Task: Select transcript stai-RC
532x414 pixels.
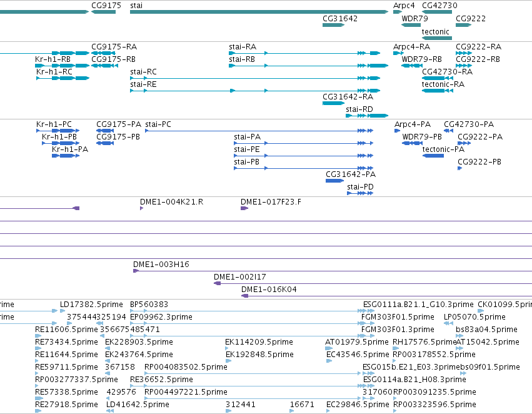Action: pos(255,78)
